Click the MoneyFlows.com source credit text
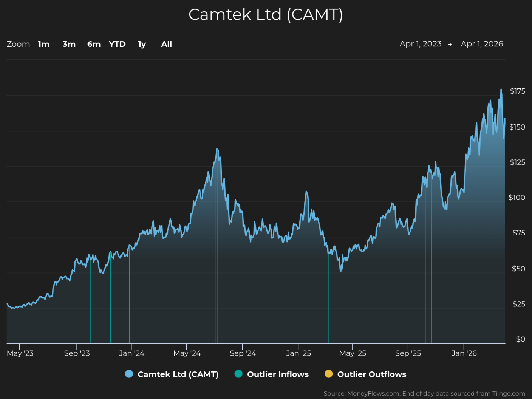This screenshot has width=532, height=399. point(424,394)
